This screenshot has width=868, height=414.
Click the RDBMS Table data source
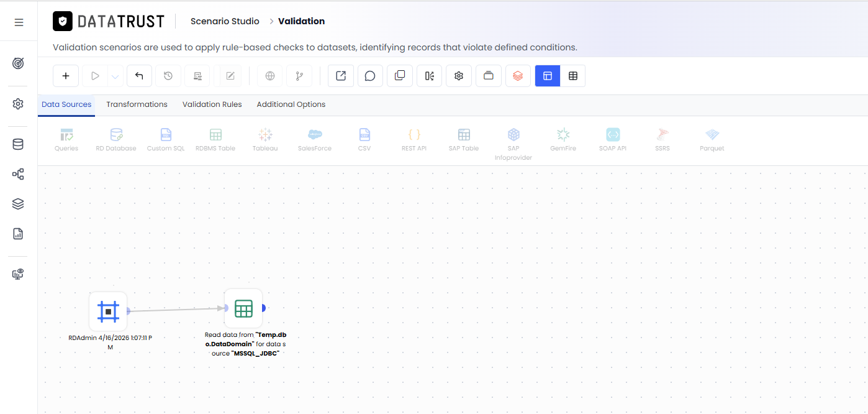click(215, 140)
